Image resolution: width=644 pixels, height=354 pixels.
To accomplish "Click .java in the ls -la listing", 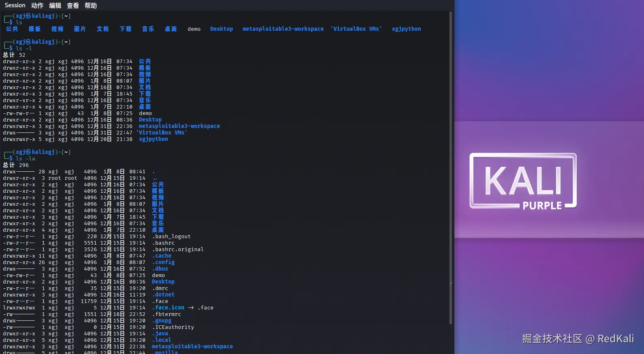I will (160, 333).
